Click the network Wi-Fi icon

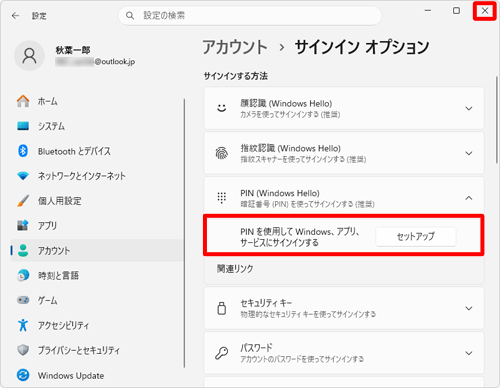[23, 176]
